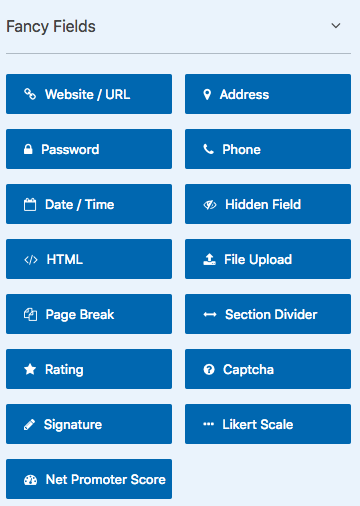Click the upload arrow icon on File Upload
This screenshot has height=506, width=360.
(209, 259)
